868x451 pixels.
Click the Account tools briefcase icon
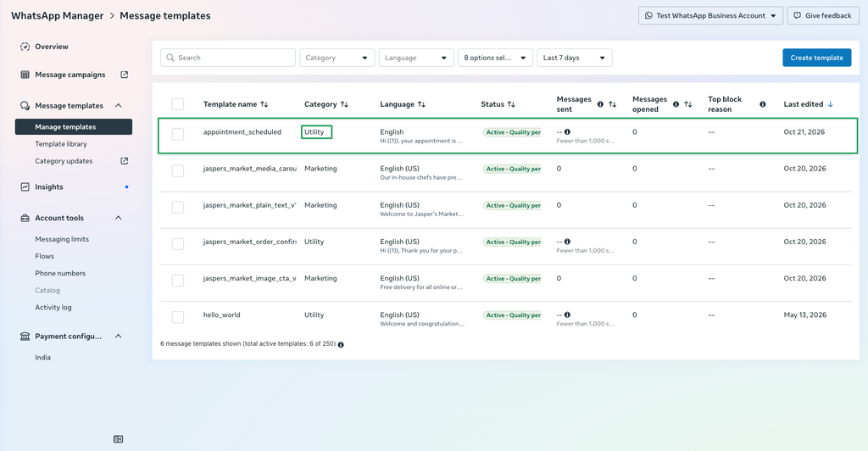pos(25,218)
